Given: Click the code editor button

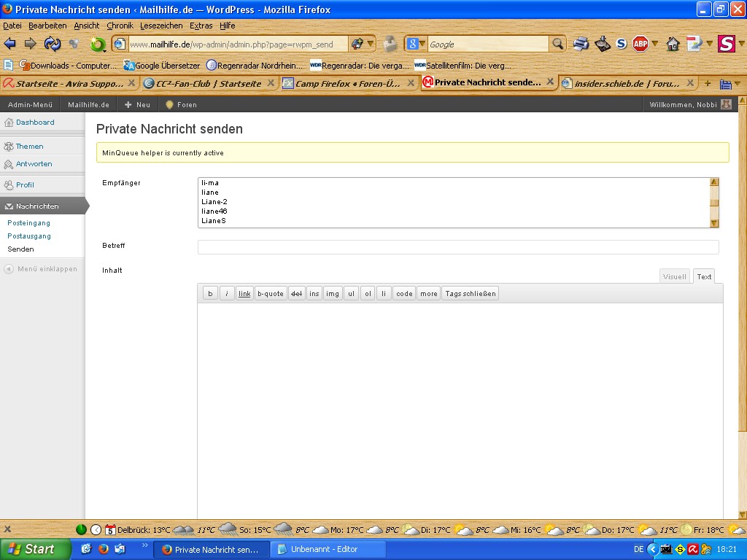Looking at the screenshot, I should pyautogui.click(x=404, y=294).
